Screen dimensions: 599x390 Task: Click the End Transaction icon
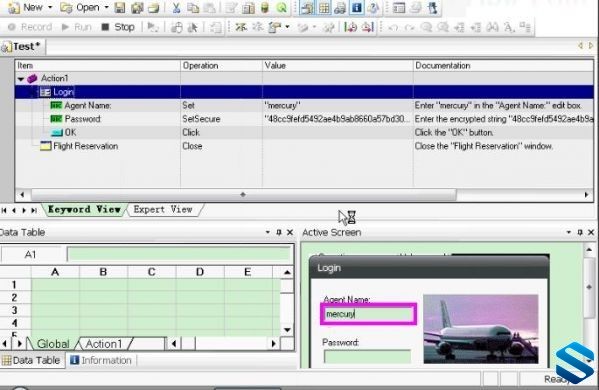tap(367, 27)
